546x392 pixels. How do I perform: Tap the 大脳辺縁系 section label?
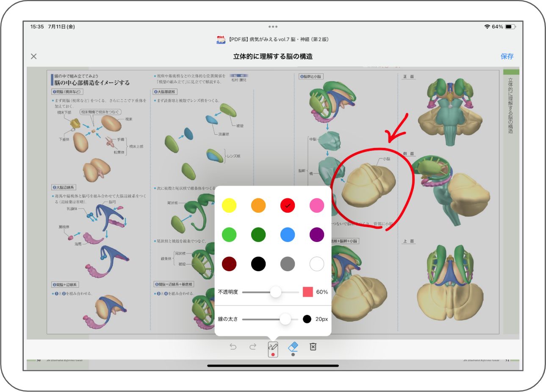(x=64, y=187)
